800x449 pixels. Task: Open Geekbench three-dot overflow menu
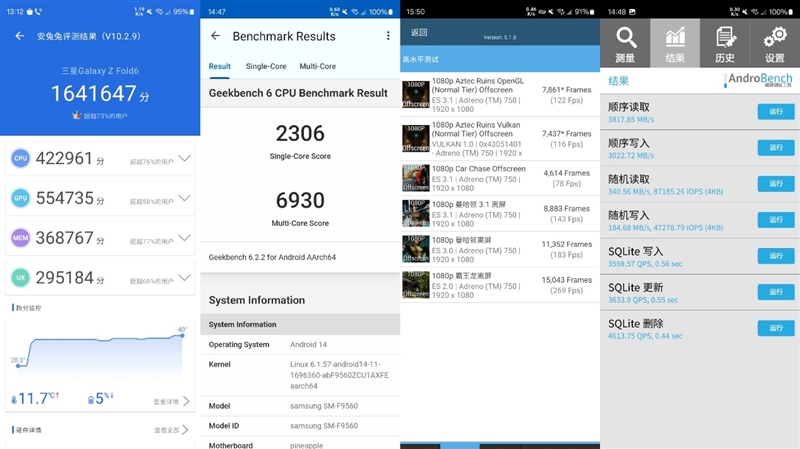coord(388,36)
